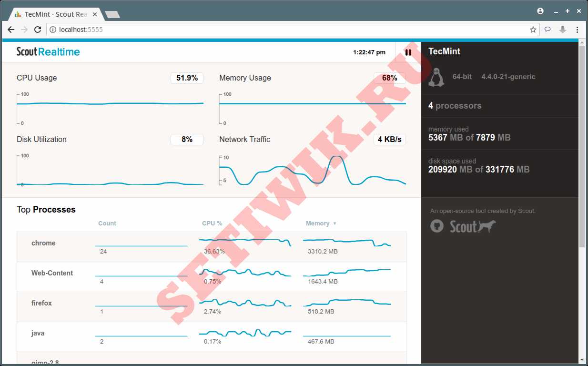Click the Disk Utilization 8% value
This screenshot has height=366, width=588.
coord(187,140)
